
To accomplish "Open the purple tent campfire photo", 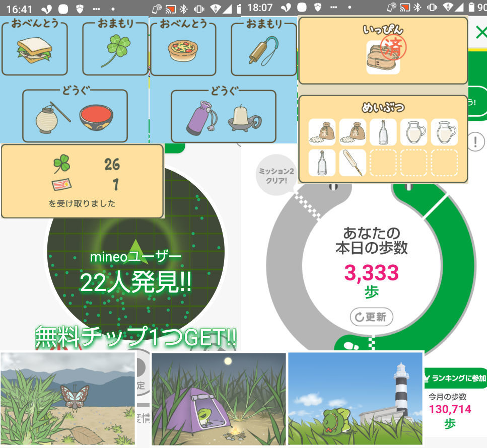I will coord(219,399).
